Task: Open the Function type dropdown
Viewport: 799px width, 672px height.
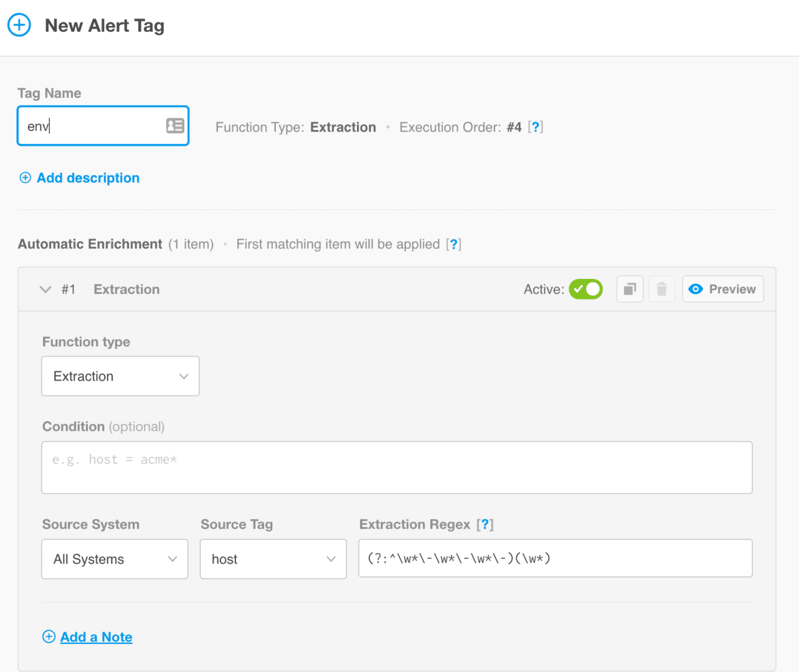Action: click(x=120, y=376)
